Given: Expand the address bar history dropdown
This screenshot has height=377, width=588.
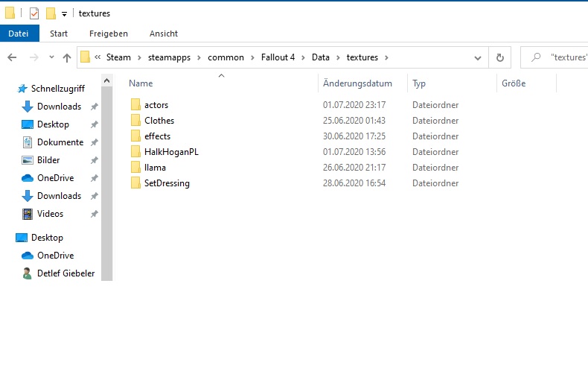Looking at the screenshot, I should pyautogui.click(x=477, y=57).
